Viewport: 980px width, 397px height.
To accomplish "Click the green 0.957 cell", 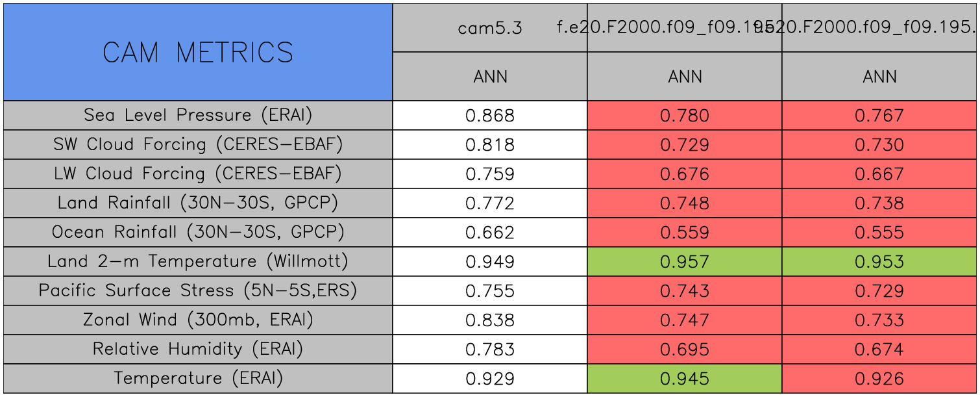I will (x=685, y=262).
